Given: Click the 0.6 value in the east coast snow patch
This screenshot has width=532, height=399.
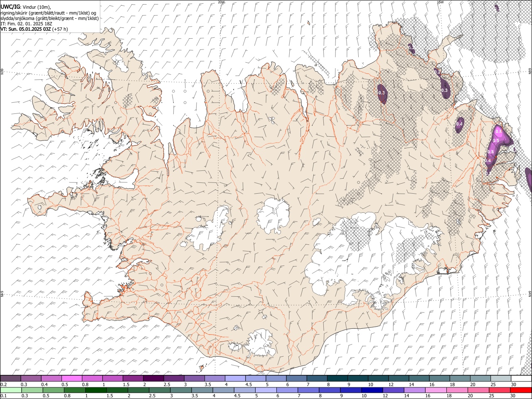Looking at the screenshot, I should click(490, 152).
